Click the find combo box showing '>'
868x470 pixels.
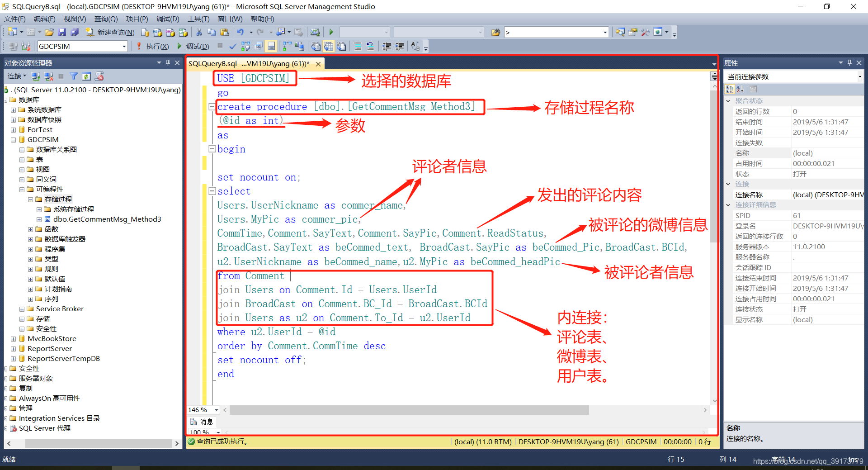click(557, 32)
